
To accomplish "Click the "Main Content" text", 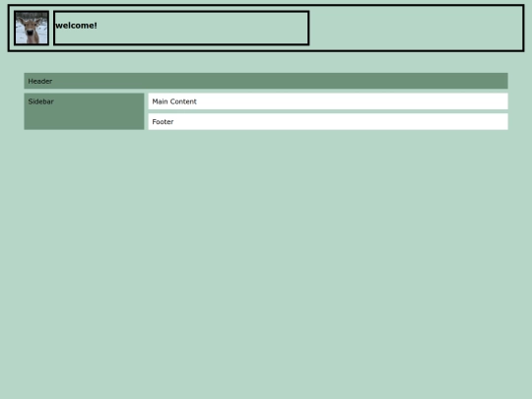I will (x=174, y=101).
